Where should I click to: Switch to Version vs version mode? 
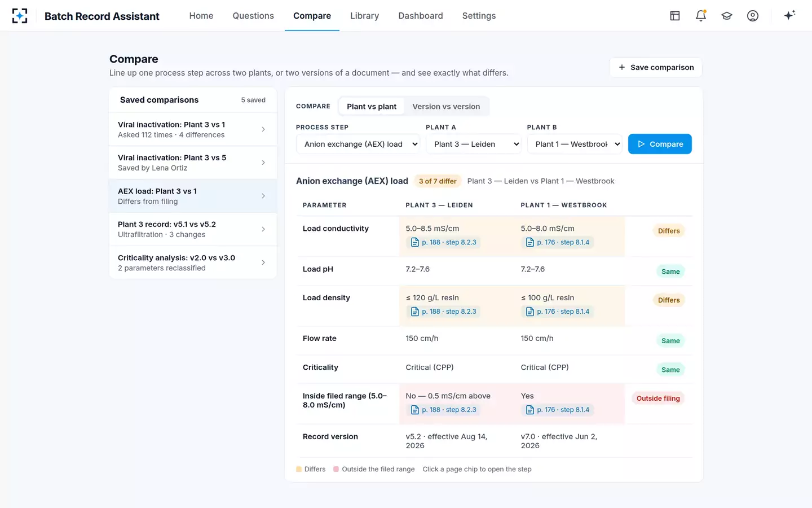click(x=446, y=106)
